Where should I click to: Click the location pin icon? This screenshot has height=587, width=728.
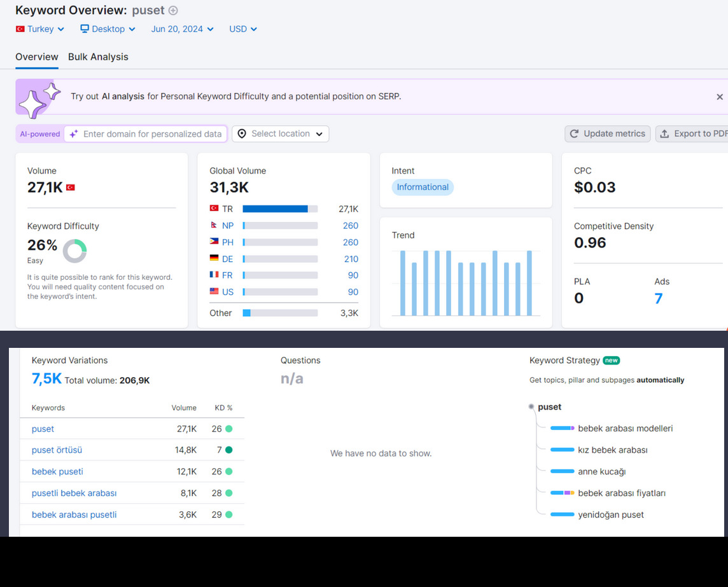coord(242,134)
